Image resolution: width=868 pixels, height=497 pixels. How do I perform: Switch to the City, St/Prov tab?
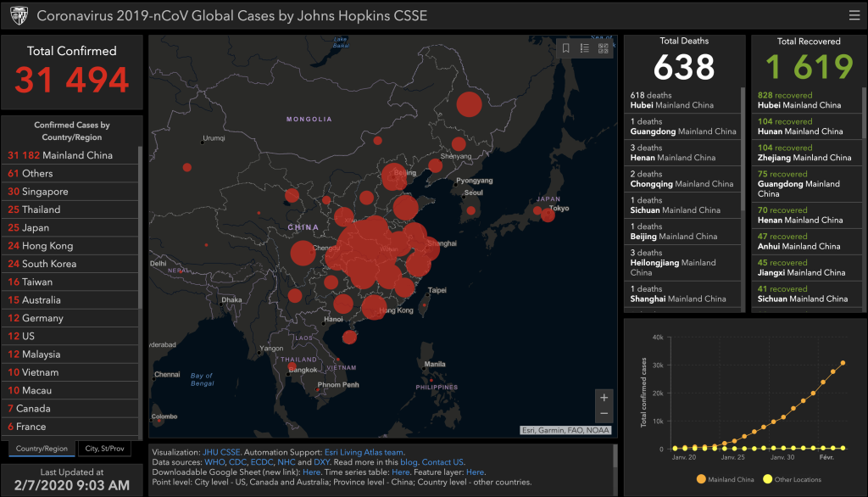coord(105,448)
